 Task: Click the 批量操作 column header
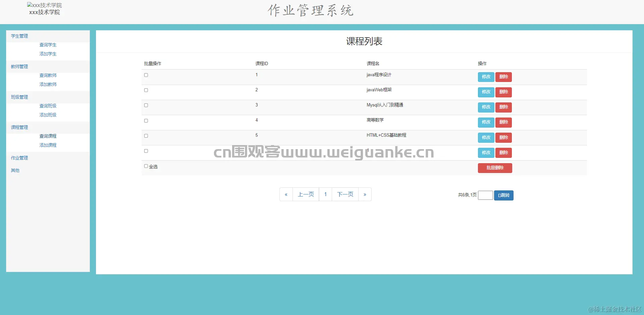point(153,64)
